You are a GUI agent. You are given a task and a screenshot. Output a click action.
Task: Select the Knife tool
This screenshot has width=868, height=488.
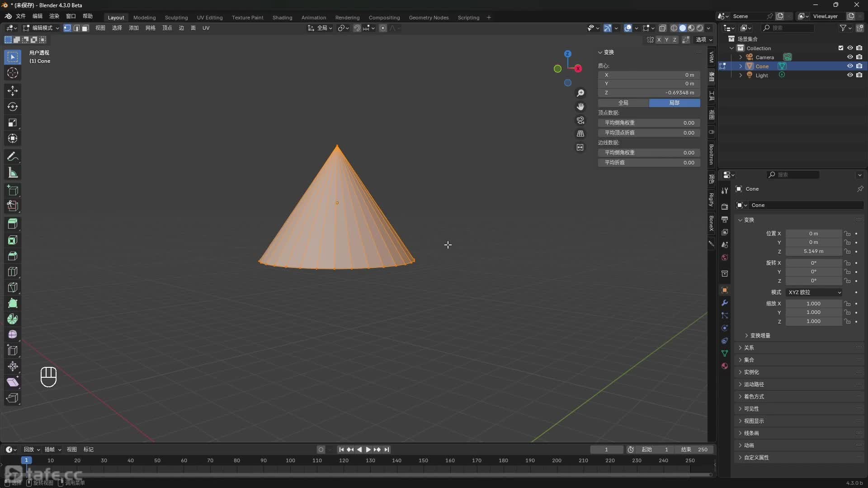[x=13, y=287]
